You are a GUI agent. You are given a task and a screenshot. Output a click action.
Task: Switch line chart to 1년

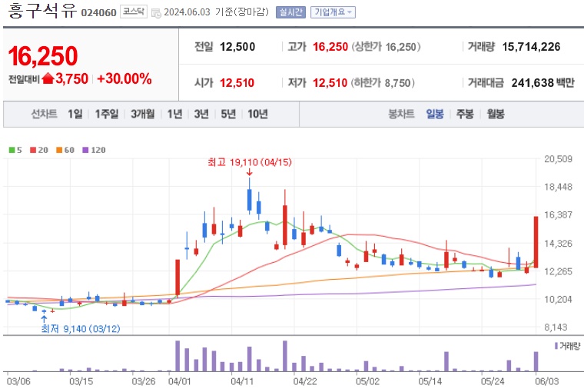[x=174, y=114]
